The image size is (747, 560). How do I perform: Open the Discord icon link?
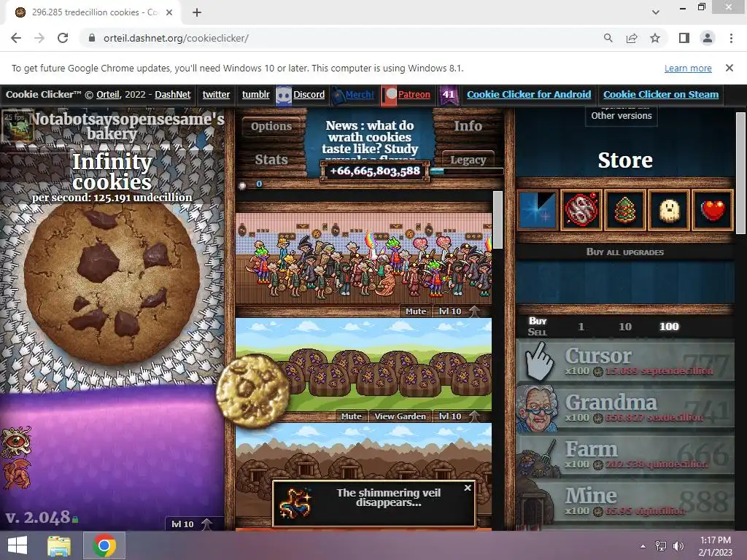pos(284,96)
